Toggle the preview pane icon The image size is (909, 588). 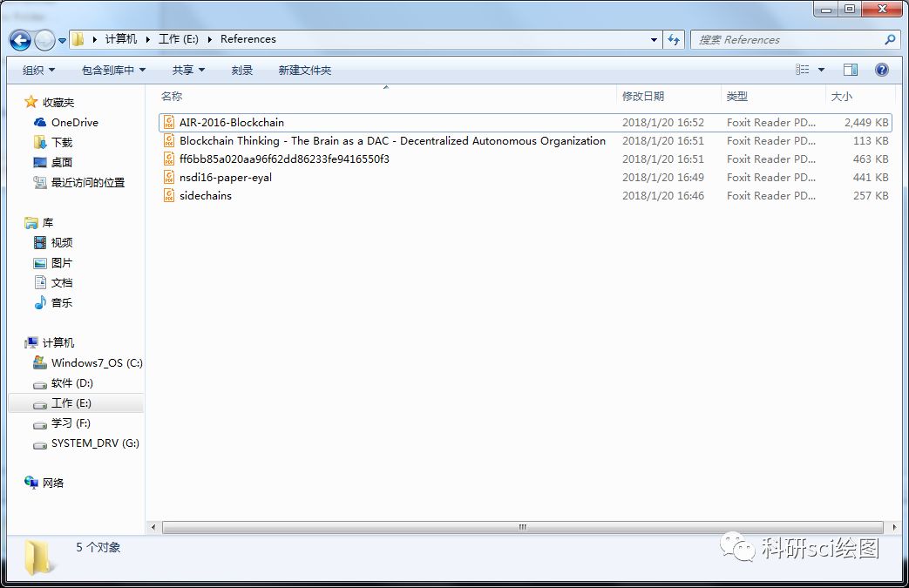[x=851, y=70]
